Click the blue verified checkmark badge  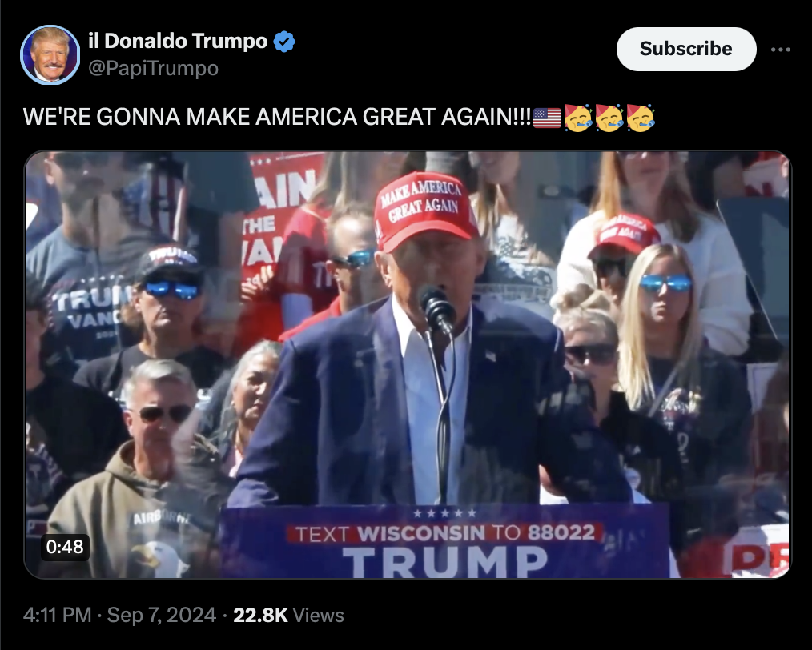click(x=284, y=42)
